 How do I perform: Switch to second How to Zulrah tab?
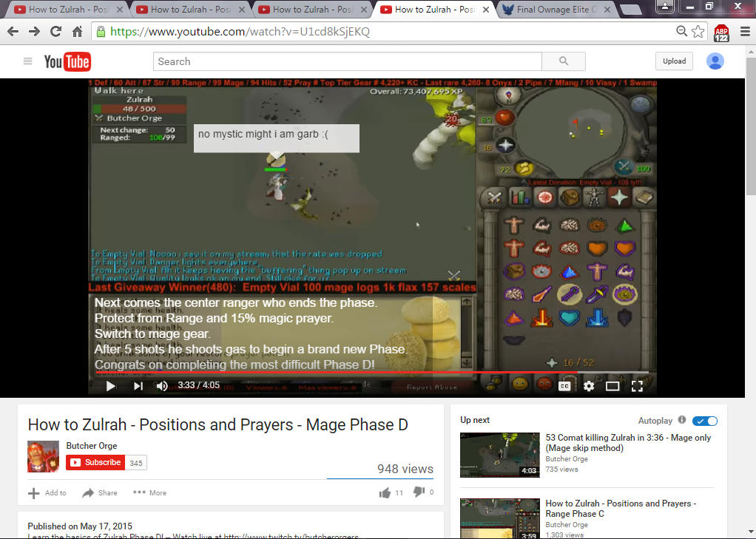click(x=189, y=9)
